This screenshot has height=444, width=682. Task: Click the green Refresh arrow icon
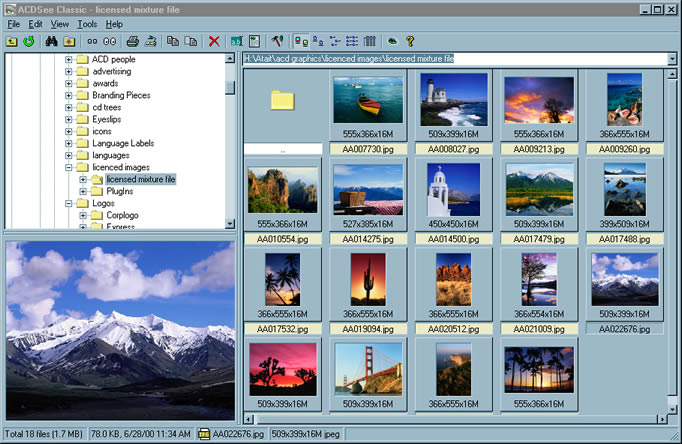click(x=28, y=41)
